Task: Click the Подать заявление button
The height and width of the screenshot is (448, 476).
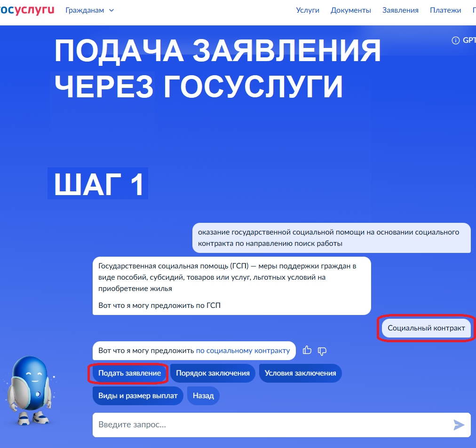Action: pyautogui.click(x=130, y=373)
